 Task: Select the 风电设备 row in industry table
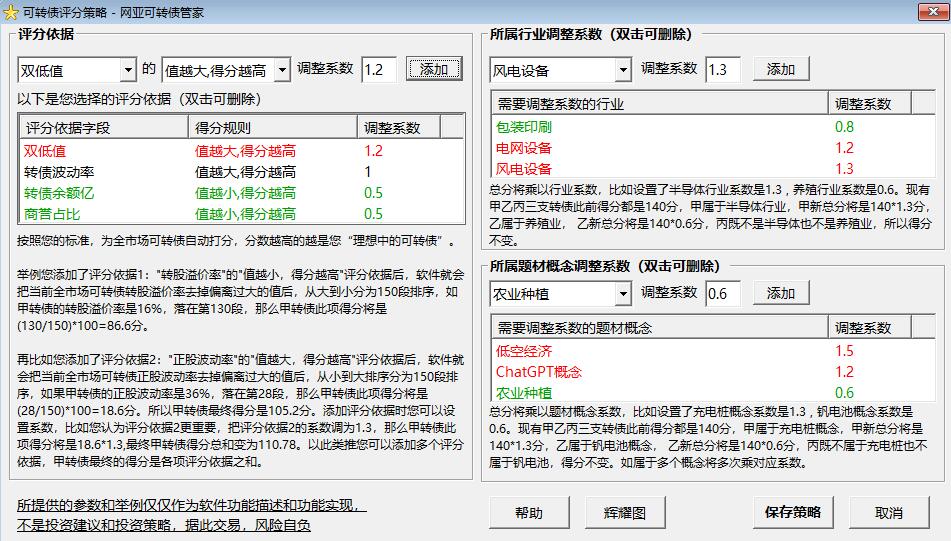(713, 168)
